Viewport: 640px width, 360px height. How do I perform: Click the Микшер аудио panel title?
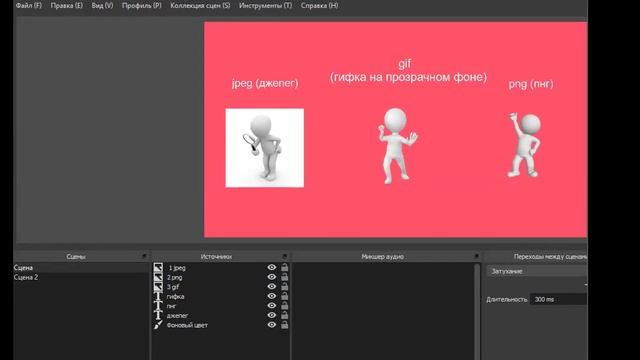(382, 256)
